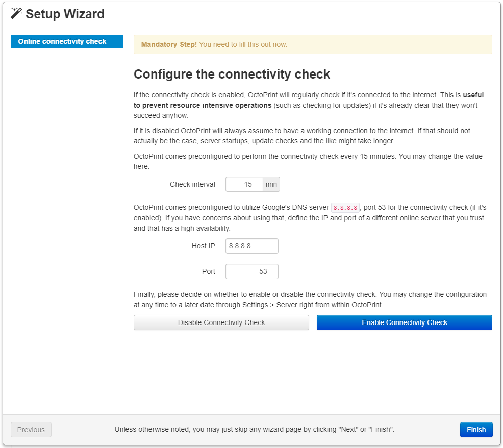The image size is (503, 448).
Task: Click Enable Connectivity Check button
Action: (404, 322)
